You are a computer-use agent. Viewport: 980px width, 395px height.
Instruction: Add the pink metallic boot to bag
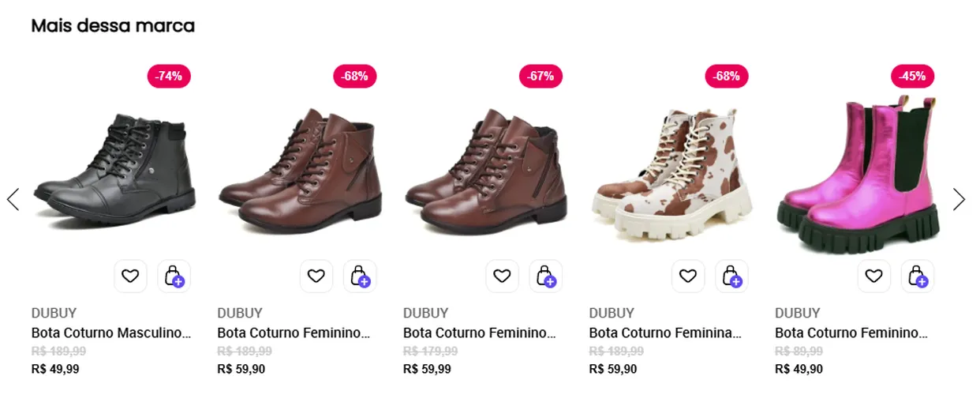point(918,276)
